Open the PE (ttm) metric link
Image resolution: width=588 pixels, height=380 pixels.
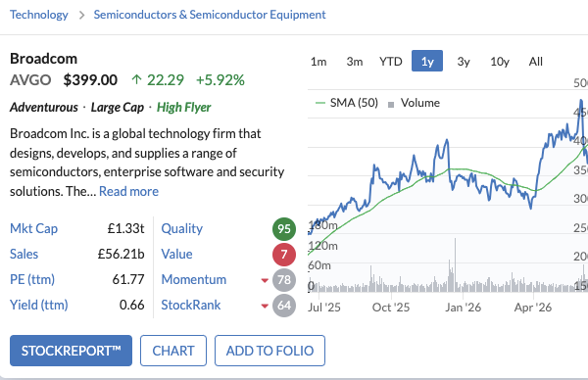pos(32,279)
